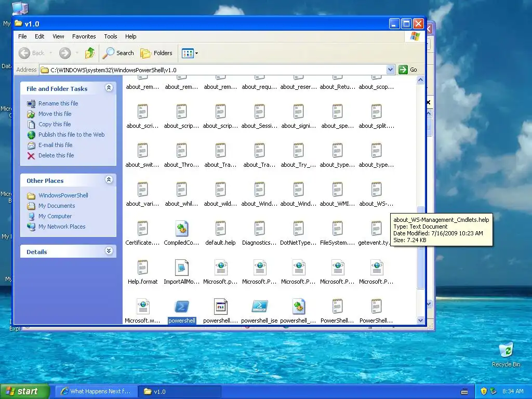Click the Back navigation button

pos(32,53)
